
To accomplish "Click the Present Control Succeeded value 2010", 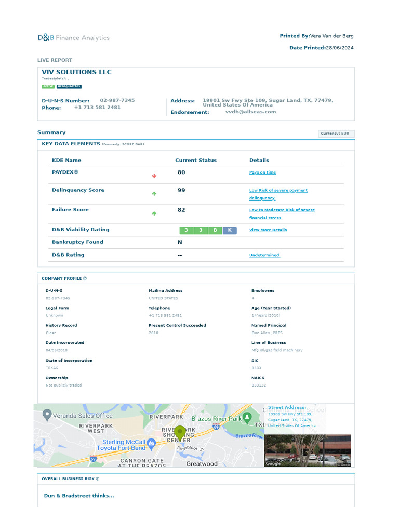I will [153, 333].
